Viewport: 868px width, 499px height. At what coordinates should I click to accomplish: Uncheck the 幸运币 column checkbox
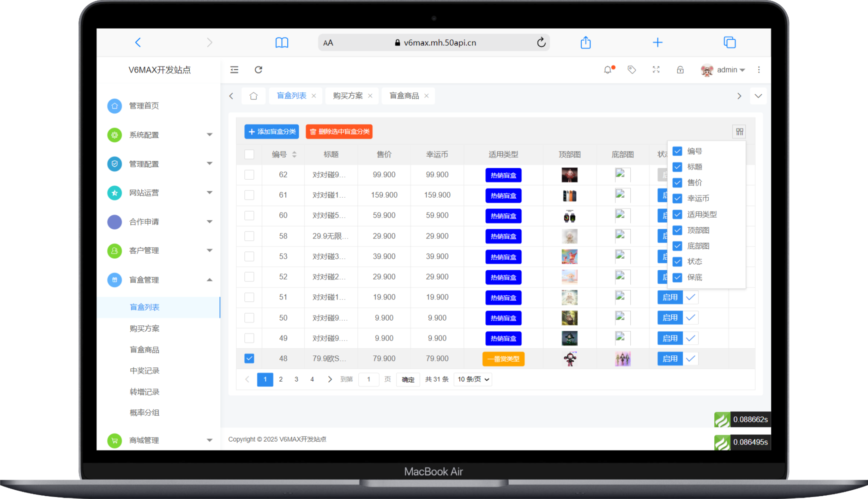coord(677,199)
